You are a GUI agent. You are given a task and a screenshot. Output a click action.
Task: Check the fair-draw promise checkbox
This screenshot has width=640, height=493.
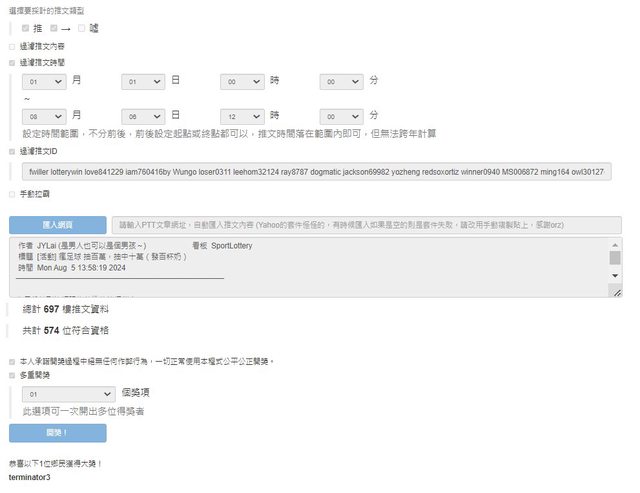point(12,360)
